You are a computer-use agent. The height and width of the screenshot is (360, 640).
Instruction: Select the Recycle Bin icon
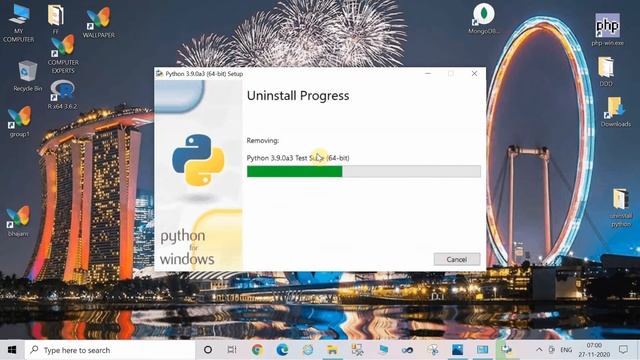[x=27, y=76]
